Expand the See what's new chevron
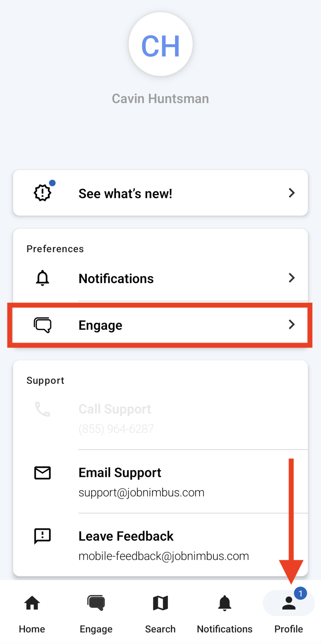This screenshot has height=644, width=321. pyautogui.click(x=292, y=193)
